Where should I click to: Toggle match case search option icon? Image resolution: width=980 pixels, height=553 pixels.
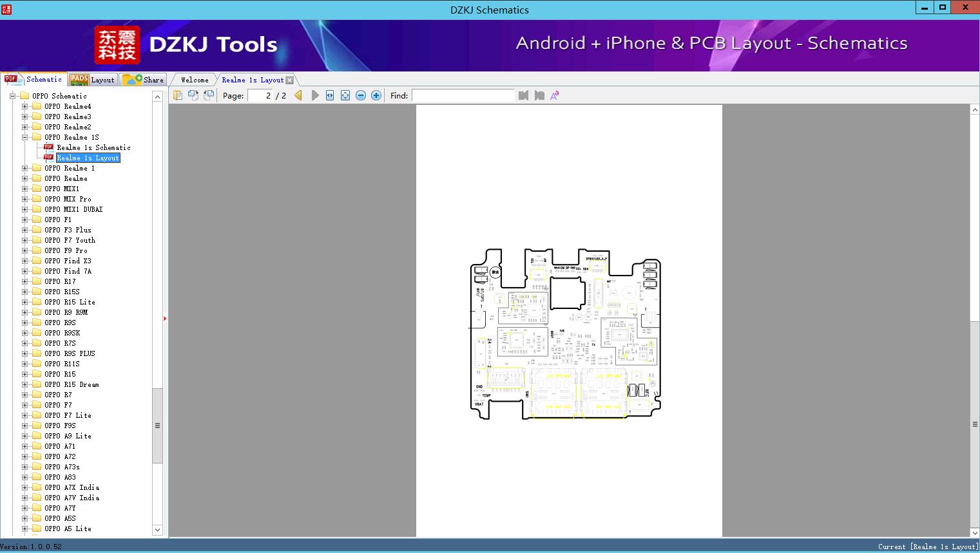pos(554,95)
